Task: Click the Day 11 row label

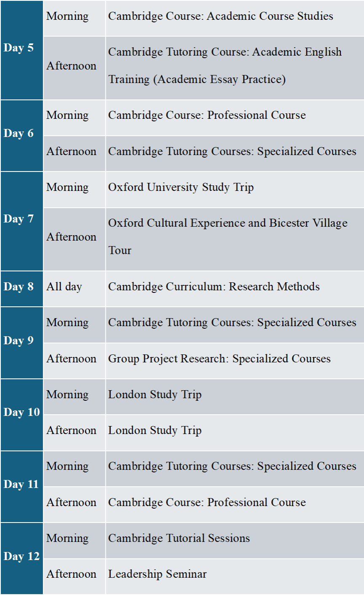Action: [x=21, y=485]
